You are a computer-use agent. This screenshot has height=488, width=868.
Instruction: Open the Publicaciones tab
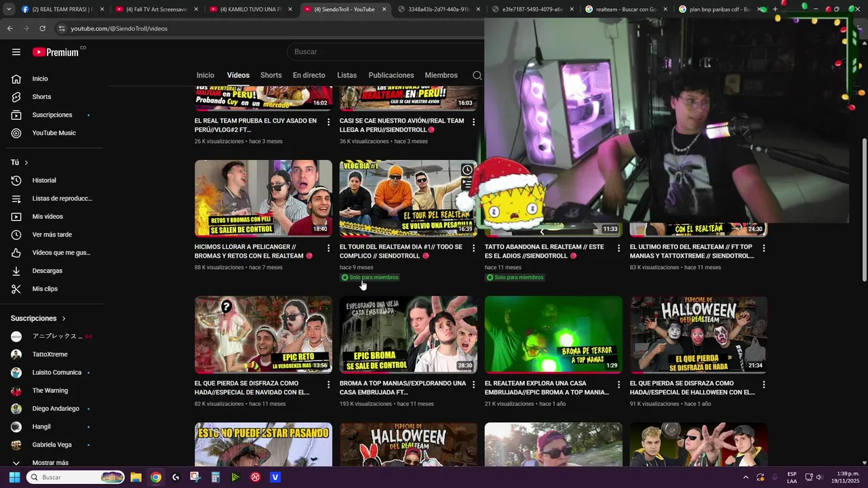[x=391, y=75]
